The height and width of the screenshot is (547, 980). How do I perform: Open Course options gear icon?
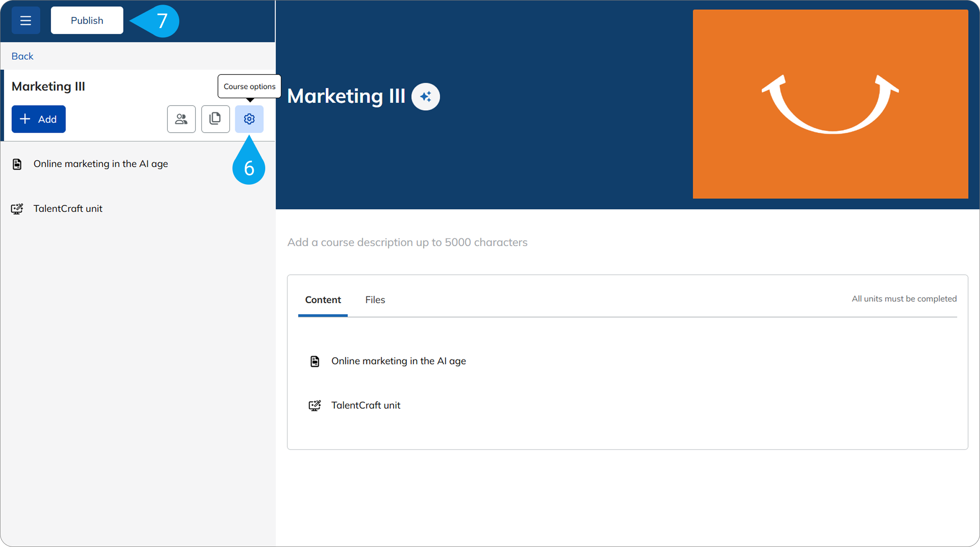coord(249,119)
